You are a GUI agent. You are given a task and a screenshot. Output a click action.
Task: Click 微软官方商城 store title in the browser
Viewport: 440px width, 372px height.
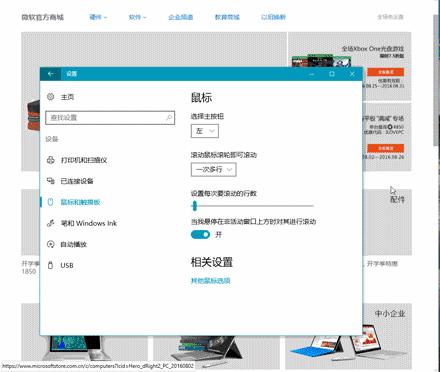tap(43, 17)
